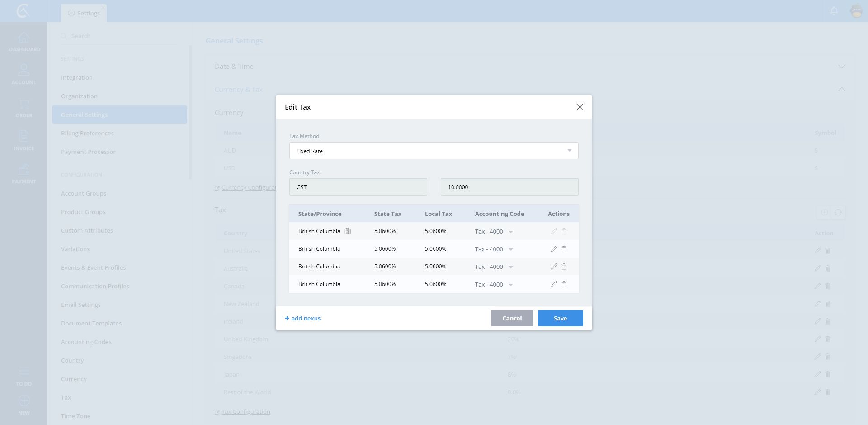Viewport: 868px width, 425px height.
Task: Click edit pencil in second British Columbia row
Action: coord(554,249)
